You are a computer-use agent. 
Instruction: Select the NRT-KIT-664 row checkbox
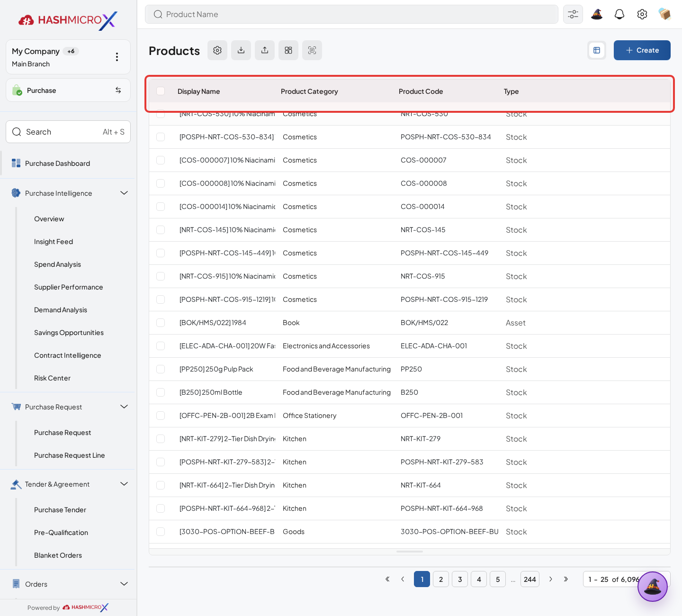click(161, 485)
